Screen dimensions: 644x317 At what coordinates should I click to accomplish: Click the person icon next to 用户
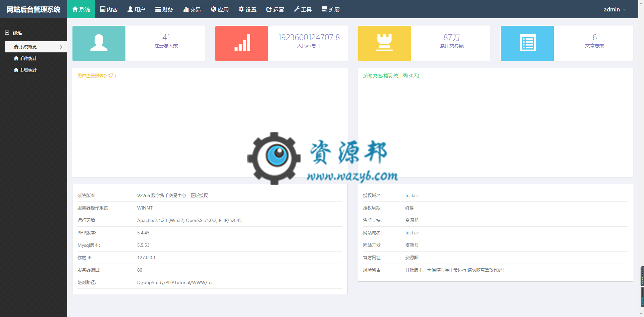point(130,9)
